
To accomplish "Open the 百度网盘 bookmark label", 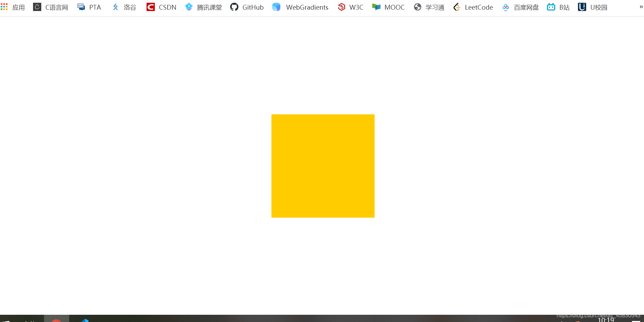I will pos(526,7).
